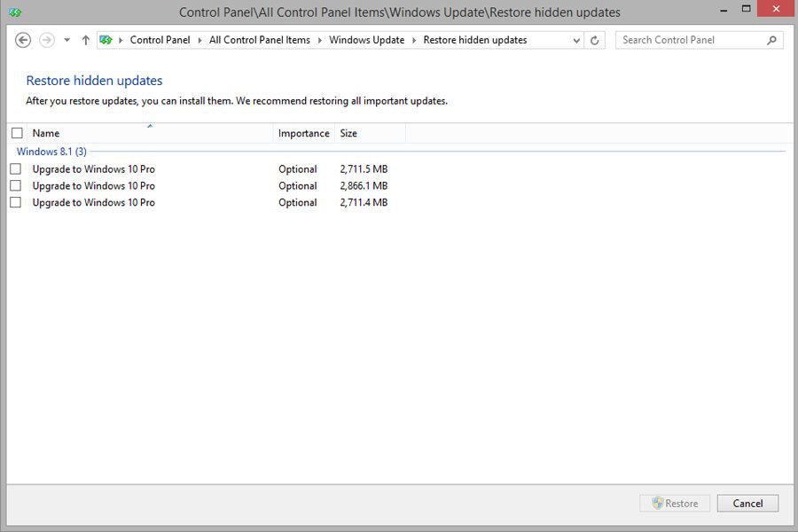This screenshot has width=798, height=532.
Task: Sort the list by Size column
Action: pos(370,133)
